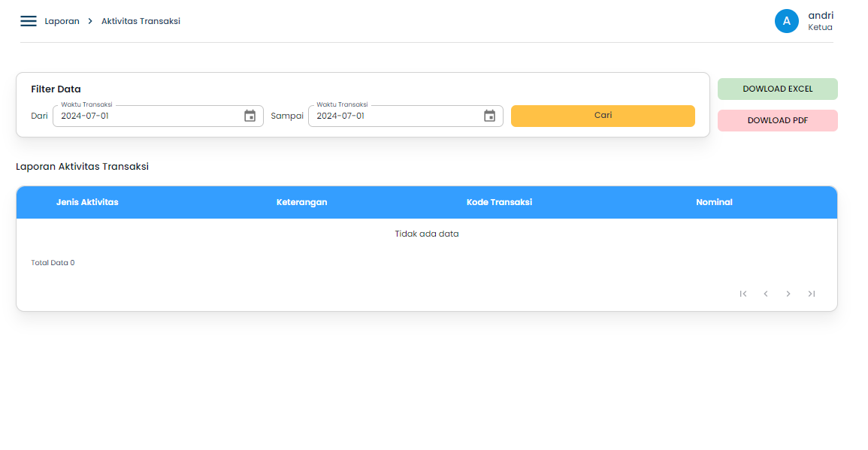Viewport: 868px width, 450px height.
Task: Go to the previous results page
Action: pos(766,294)
